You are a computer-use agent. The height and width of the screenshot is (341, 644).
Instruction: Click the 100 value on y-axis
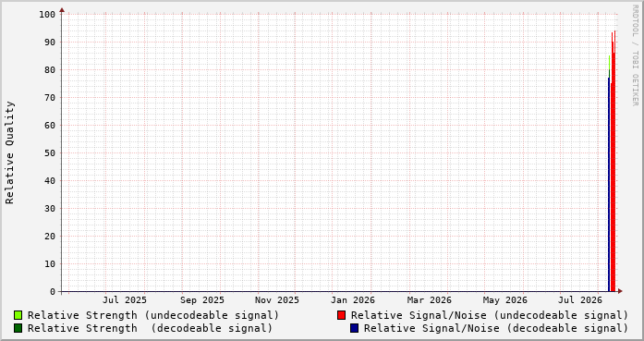pyautogui.click(x=47, y=15)
